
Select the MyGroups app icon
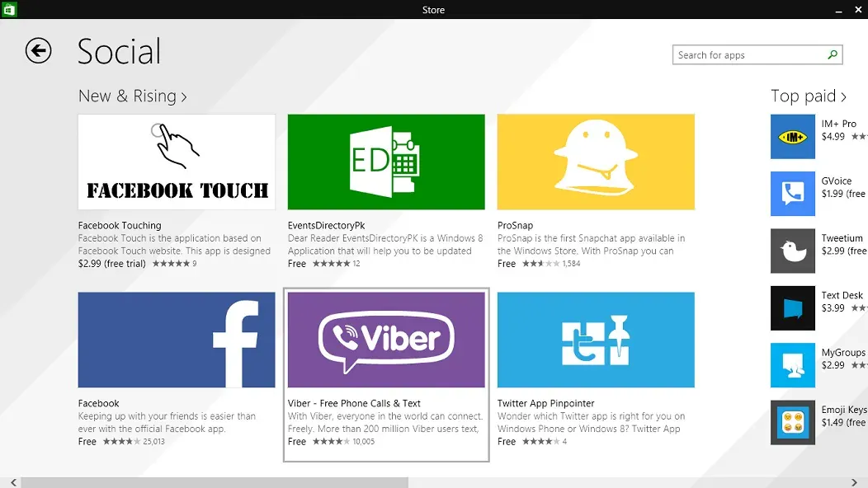coord(792,365)
